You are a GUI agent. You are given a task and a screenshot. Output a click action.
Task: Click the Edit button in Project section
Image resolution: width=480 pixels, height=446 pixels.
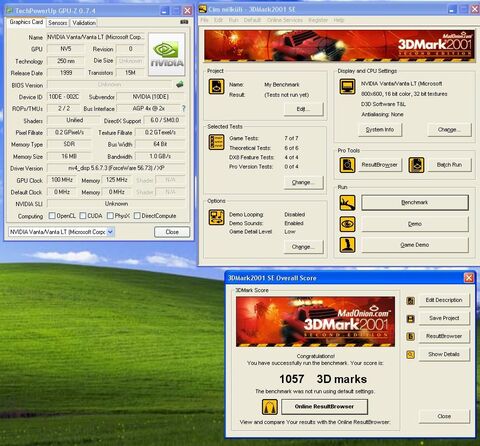303,109
